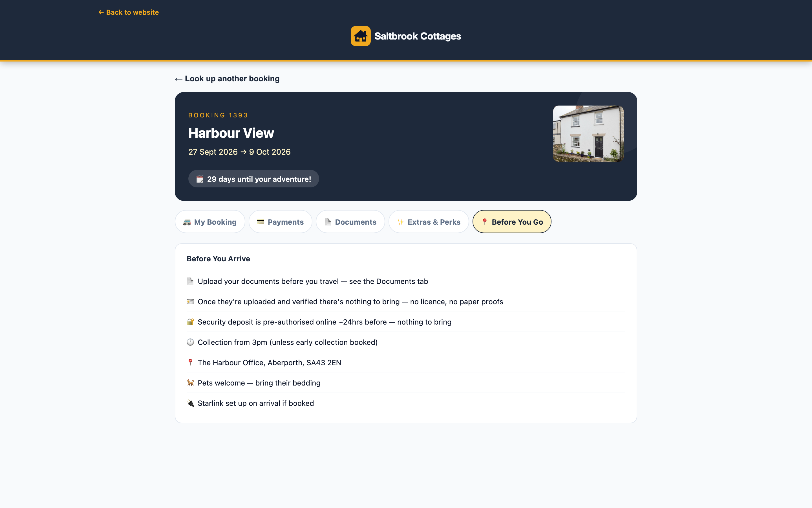Switch to the Payments tab
The image size is (812, 508).
280,222
